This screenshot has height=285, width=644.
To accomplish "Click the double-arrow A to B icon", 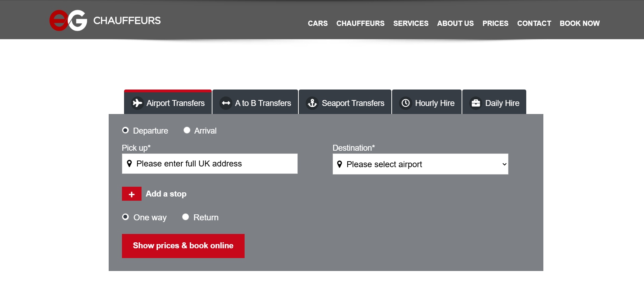I will [226, 103].
